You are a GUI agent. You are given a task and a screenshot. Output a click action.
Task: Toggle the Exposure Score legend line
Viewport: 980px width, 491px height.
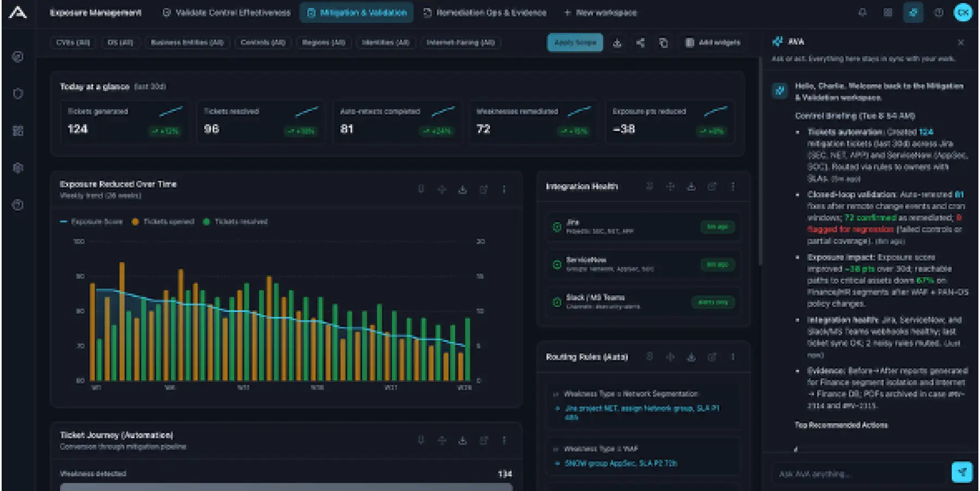91,222
